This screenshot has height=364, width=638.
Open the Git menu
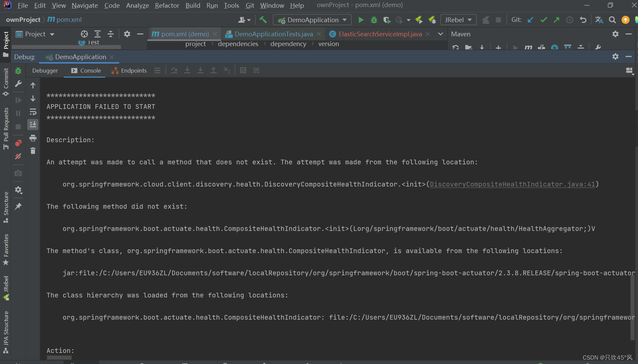[x=250, y=5]
